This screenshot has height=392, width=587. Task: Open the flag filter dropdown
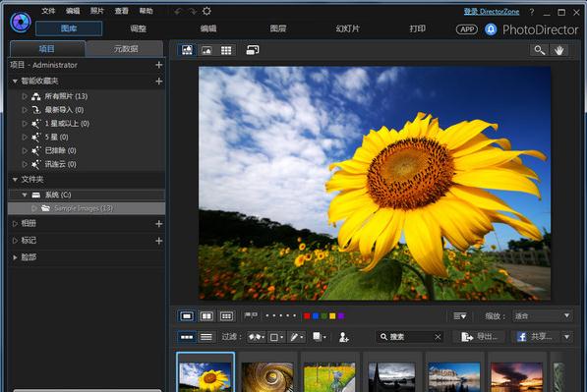[257, 337]
